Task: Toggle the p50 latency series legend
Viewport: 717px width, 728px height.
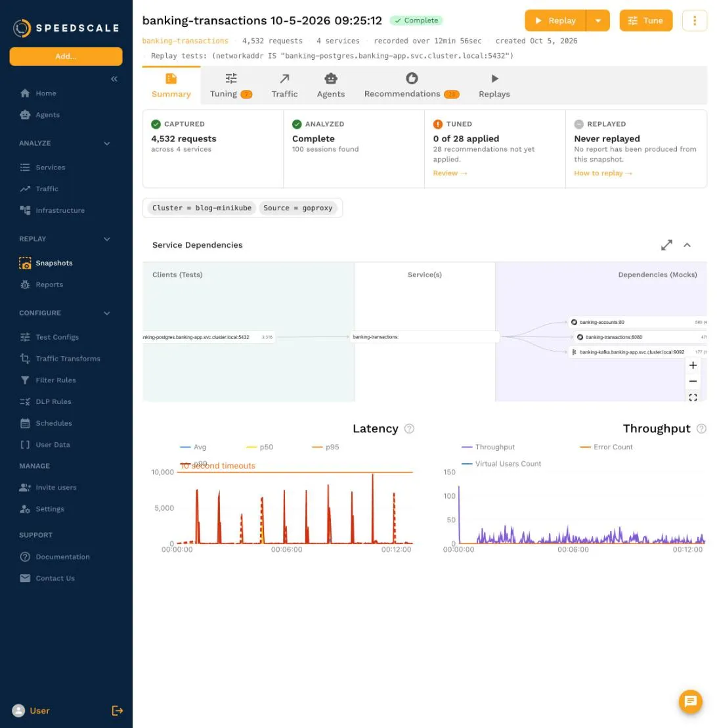Action: coord(259,447)
